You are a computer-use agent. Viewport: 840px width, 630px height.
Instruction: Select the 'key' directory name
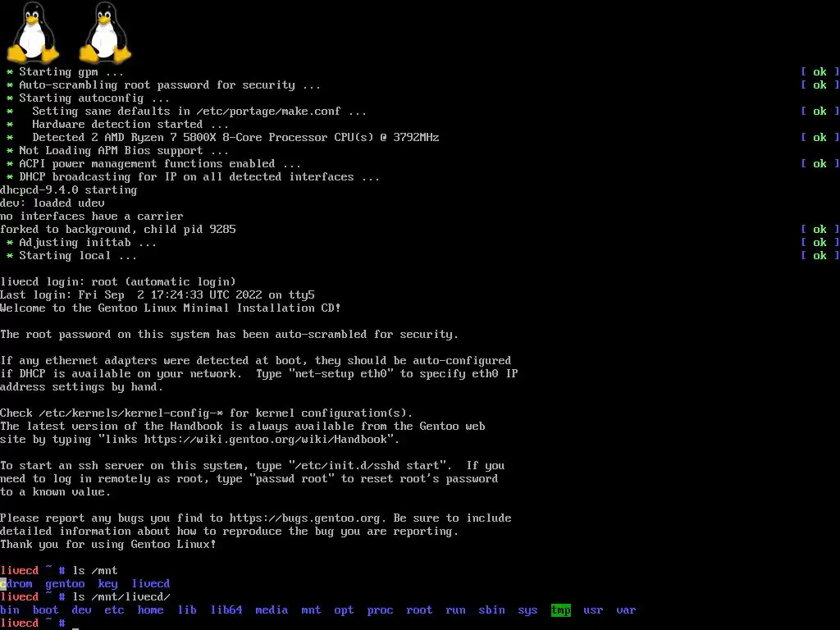tap(107, 583)
